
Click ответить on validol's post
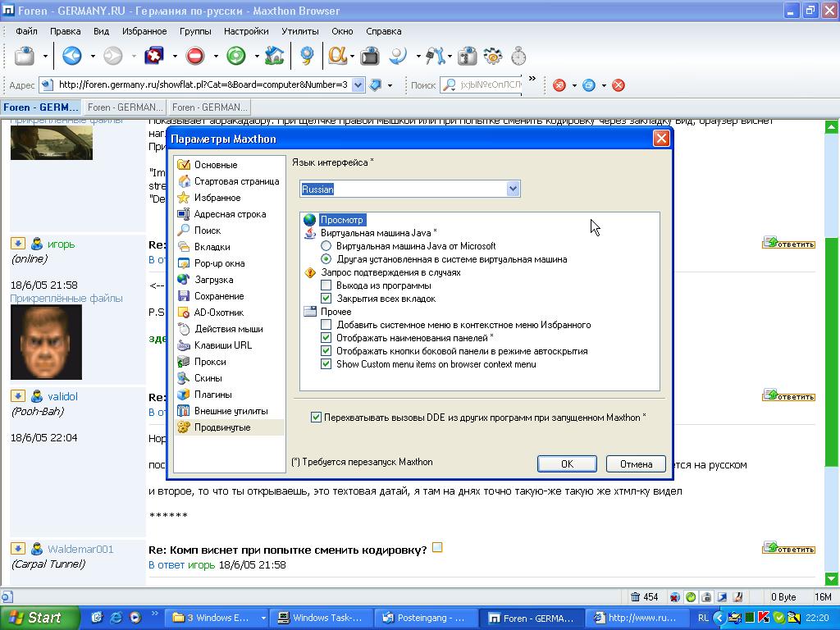pyautogui.click(x=788, y=396)
